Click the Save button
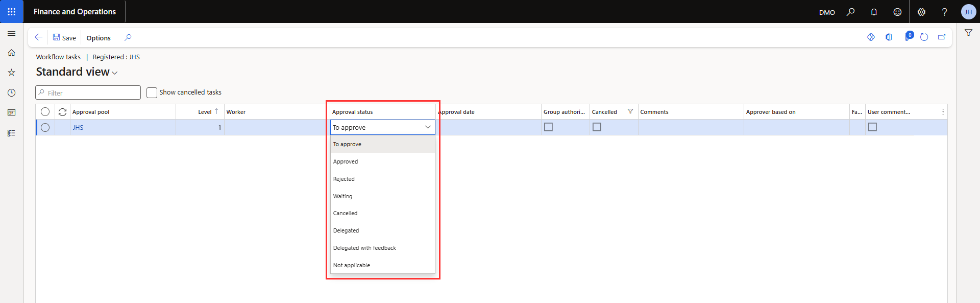Viewport: 980px width, 303px height. tap(64, 38)
